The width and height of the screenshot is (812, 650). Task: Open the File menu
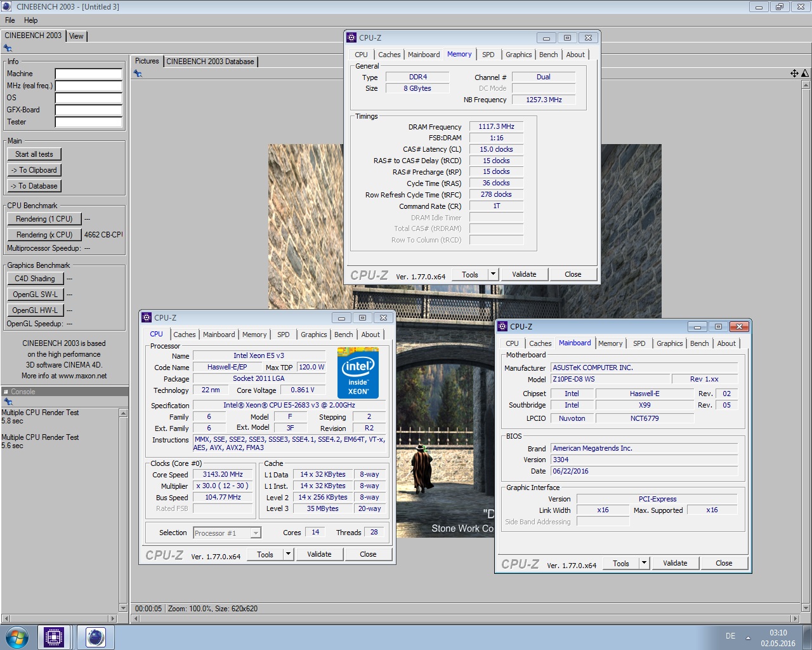[x=10, y=20]
